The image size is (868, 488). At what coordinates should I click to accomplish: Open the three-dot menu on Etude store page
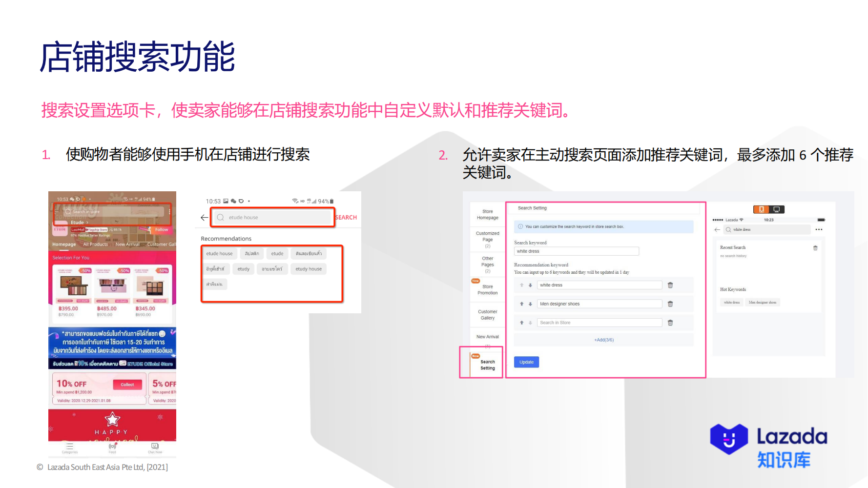169,212
